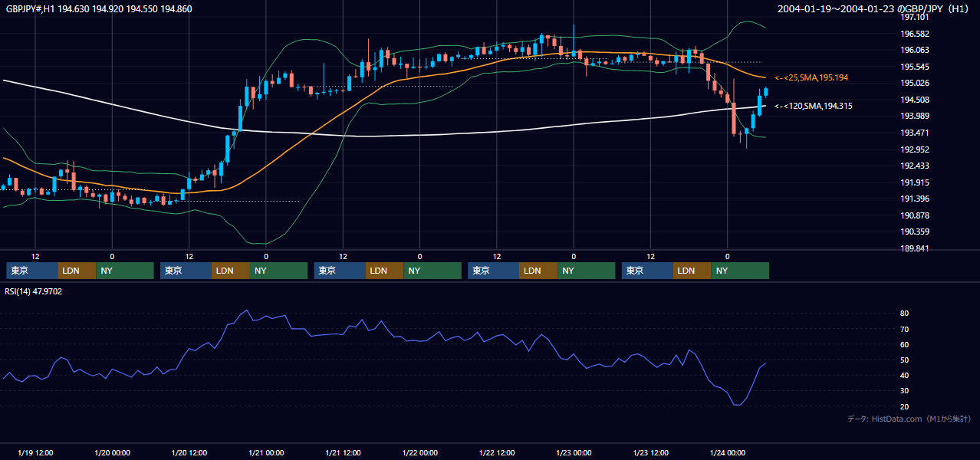This screenshot has width=980, height=460.
Task: Click price axis label 192.952
Action: click(916, 149)
